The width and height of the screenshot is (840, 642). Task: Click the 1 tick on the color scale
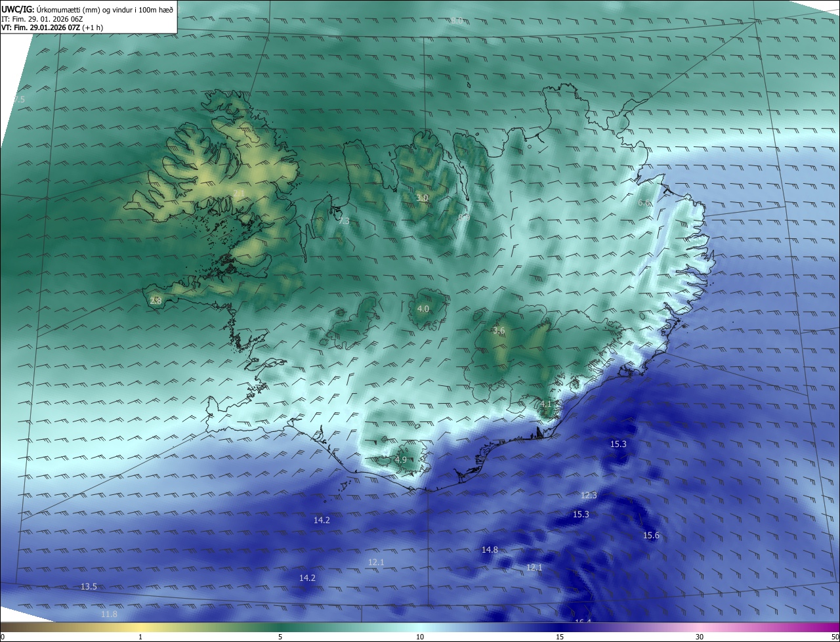141,637
